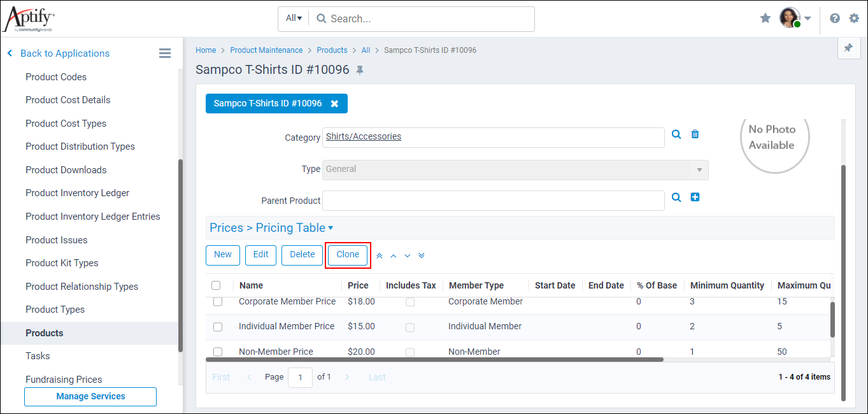
Task: Open the favorites star icon
Action: point(765,18)
